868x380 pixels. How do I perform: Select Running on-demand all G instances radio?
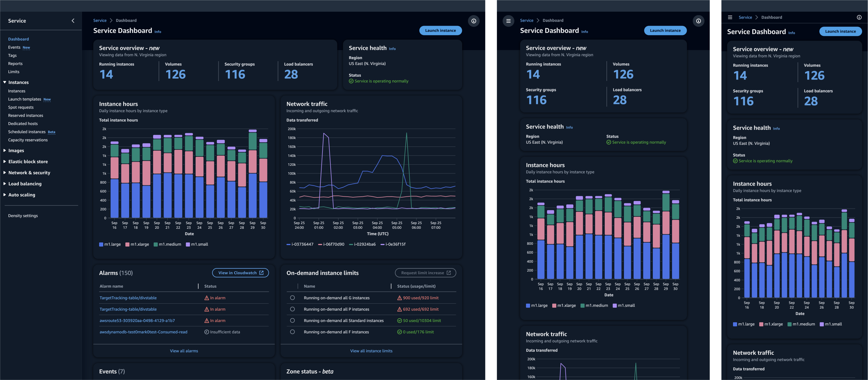(x=292, y=298)
